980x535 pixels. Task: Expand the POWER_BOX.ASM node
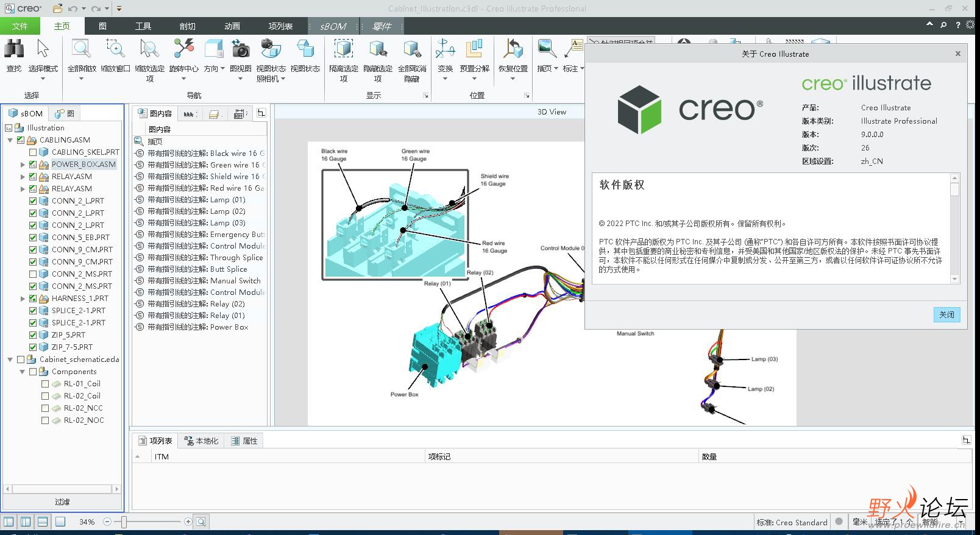click(x=23, y=165)
